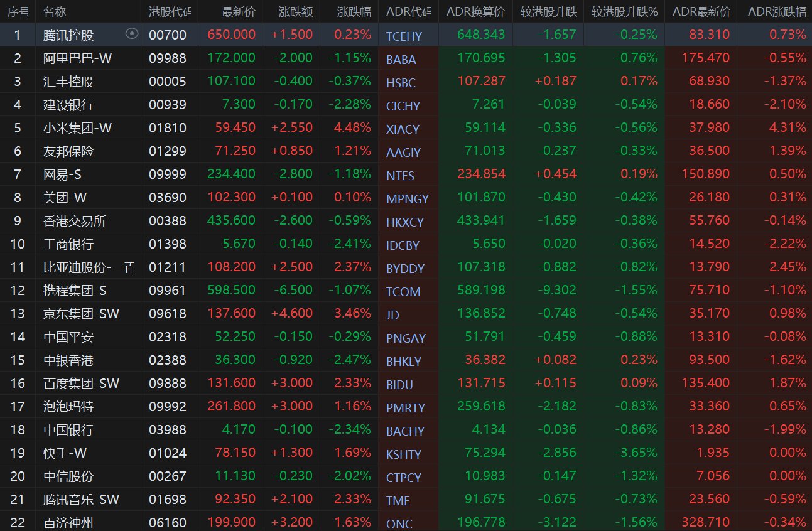Open 泡泡玛特 stock entry
The height and width of the screenshot is (531, 812).
tap(69, 407)
